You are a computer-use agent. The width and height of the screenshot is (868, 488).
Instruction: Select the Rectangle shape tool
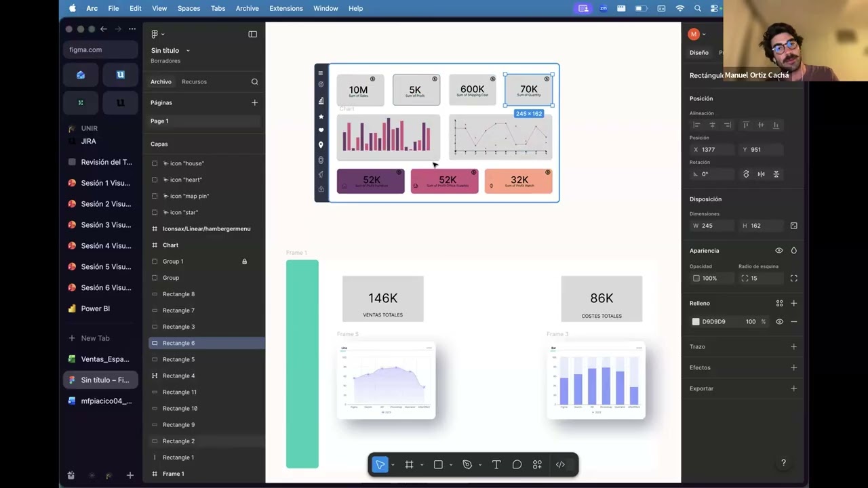coord(438,464)
